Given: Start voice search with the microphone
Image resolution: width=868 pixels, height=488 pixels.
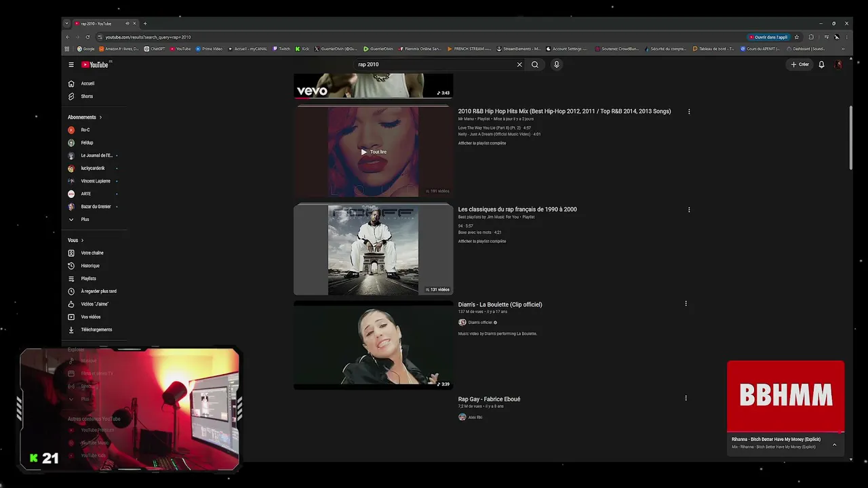Looking at the screenshot, I should click(557, 64).
